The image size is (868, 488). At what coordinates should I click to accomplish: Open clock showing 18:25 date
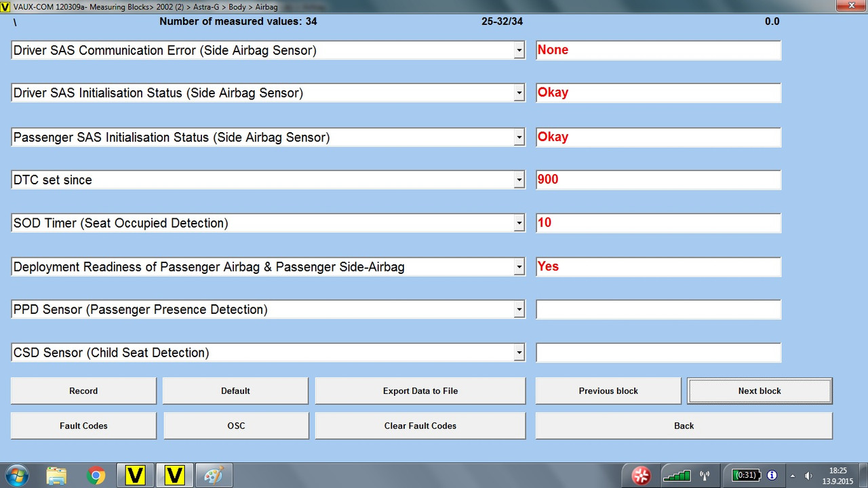click(838, 476)
